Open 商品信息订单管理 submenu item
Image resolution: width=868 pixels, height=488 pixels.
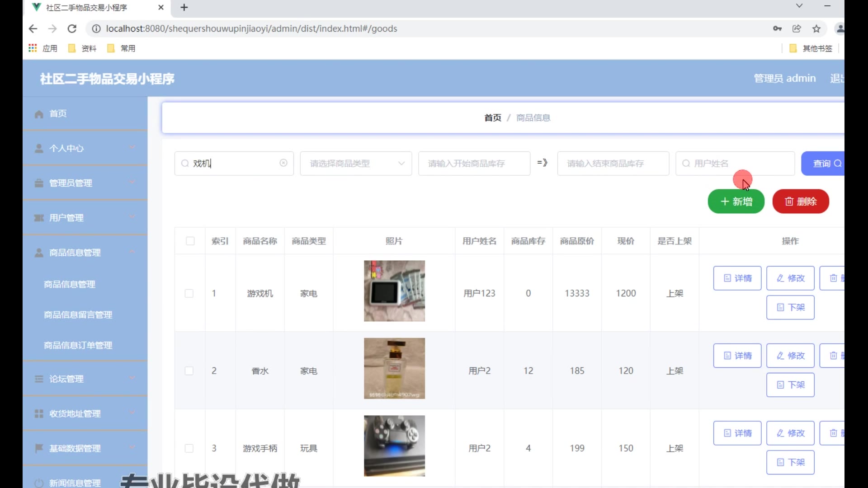pos(78,345)
